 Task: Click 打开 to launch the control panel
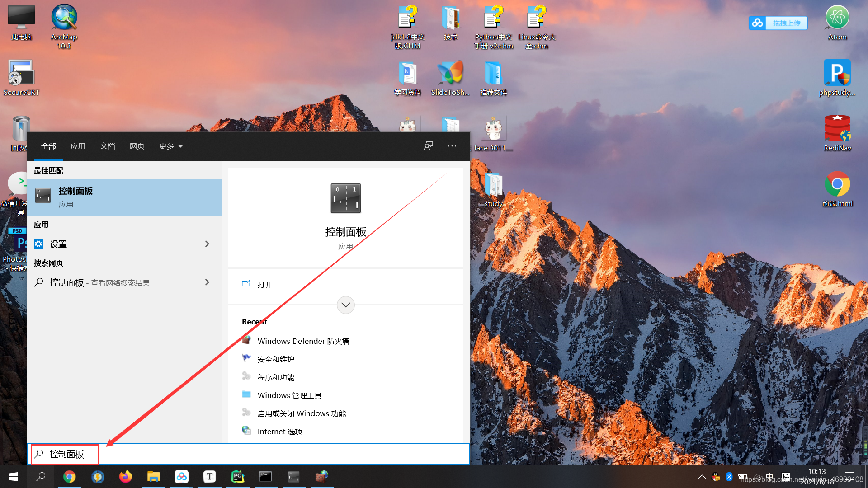point(264,285)
